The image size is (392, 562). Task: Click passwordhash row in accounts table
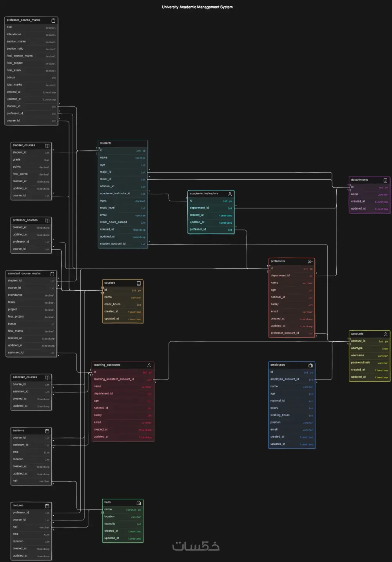click(x=369, y=363)
